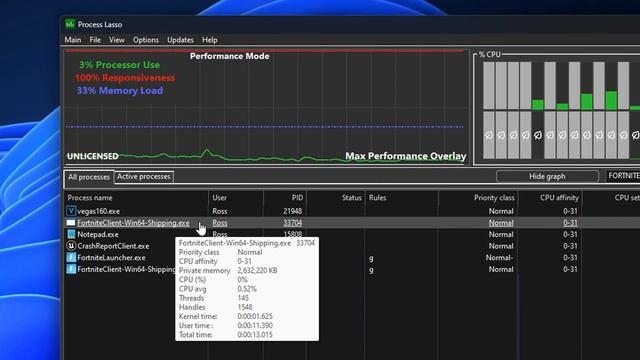640x360 pixels.
Task: Click the underlined Normal priority for PID 33704
Action: [x=501, y=223]
